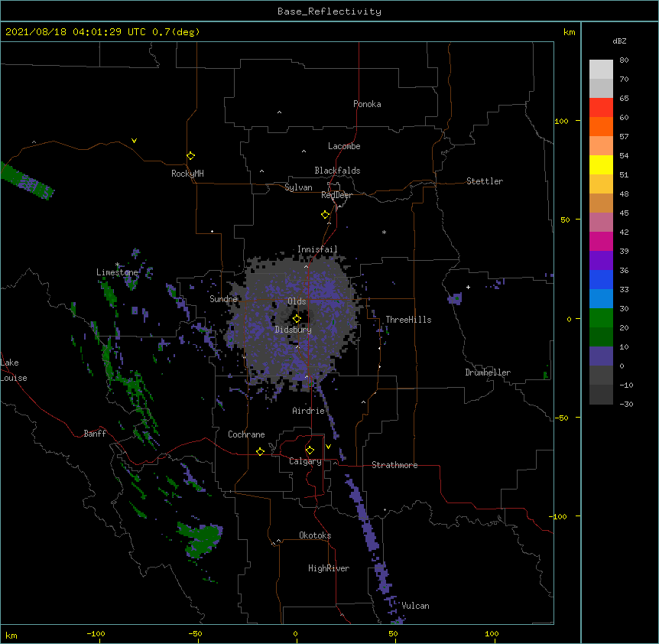Screen dimensions: 659x644
Task: Click the Lake Louise label
Action: [x=14, y=370]
